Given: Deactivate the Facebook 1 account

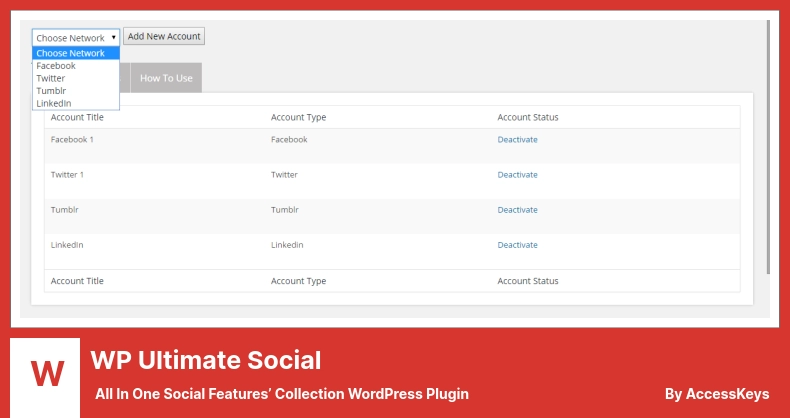Looking at the screenshot, I should point(517,140).
